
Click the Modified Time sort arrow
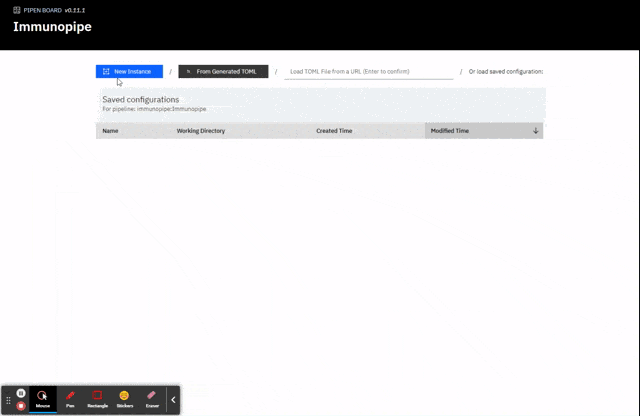(536, 131)
